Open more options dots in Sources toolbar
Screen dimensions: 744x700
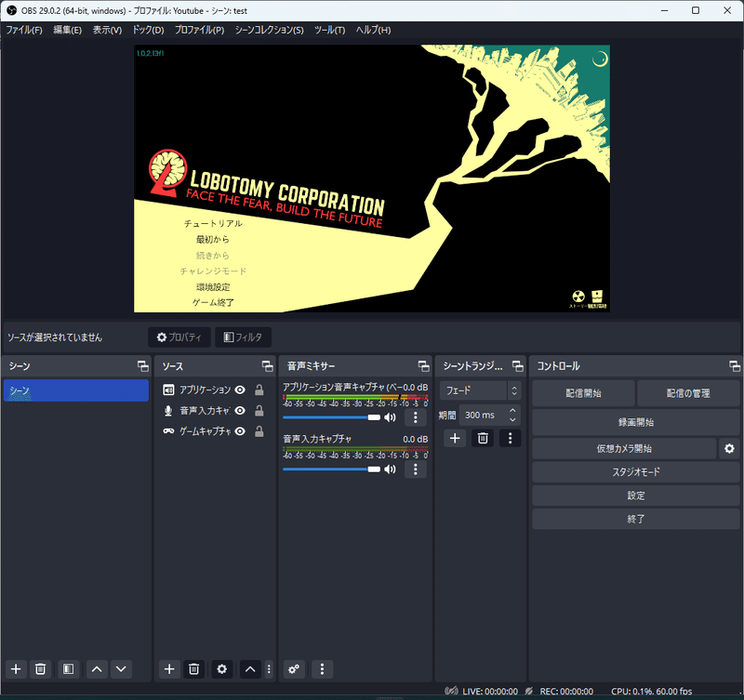click(x=269, y=668)
